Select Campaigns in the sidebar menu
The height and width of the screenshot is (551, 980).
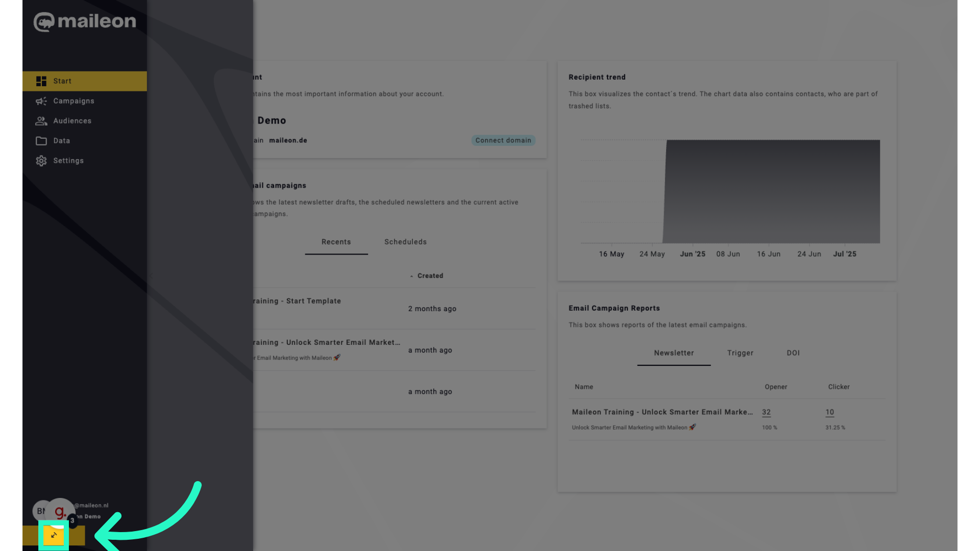pyautogui.click(x=85, y=101)
